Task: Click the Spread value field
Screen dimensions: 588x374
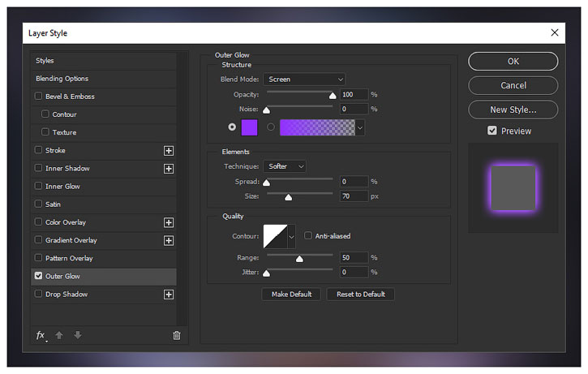Action: [x=354, y=182]
